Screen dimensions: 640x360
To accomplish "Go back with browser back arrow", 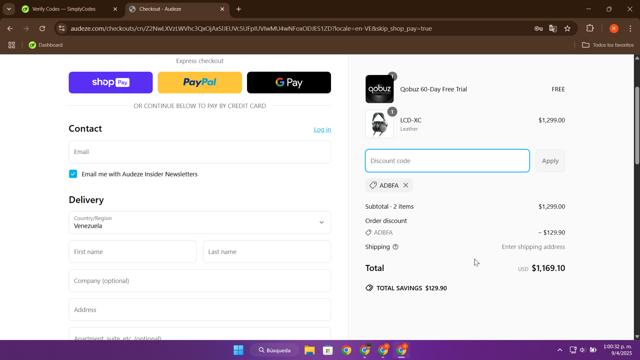I will click(10, 29).
